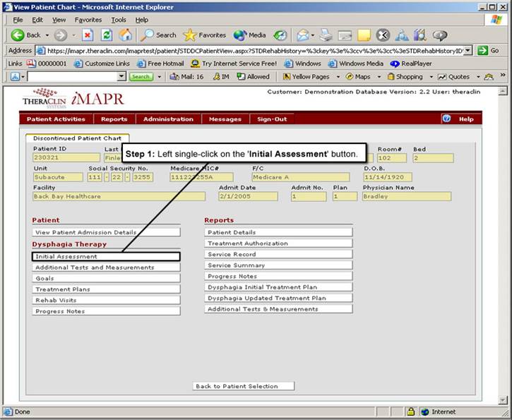This screenshot has height=420, width=512.
Task: Click the Sign-Out navigation item
Action: click(x=272, y=119)
